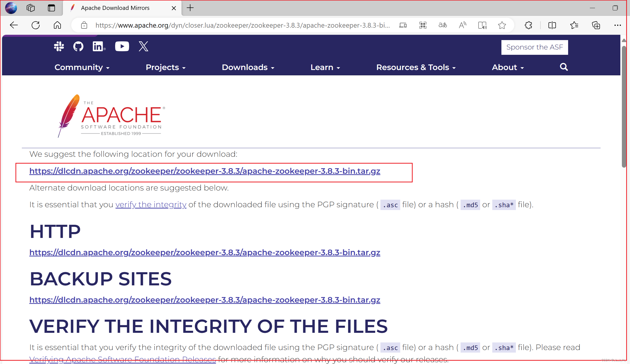View site information lock icon
Image resolution: width=630 pixels, height=364 pixels.
tap(84, 25)
